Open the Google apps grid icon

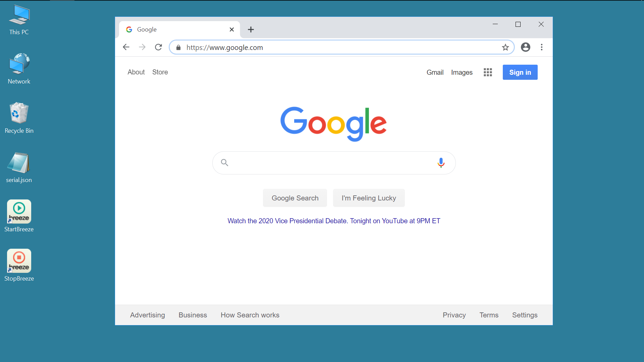[x=488, y=72]
